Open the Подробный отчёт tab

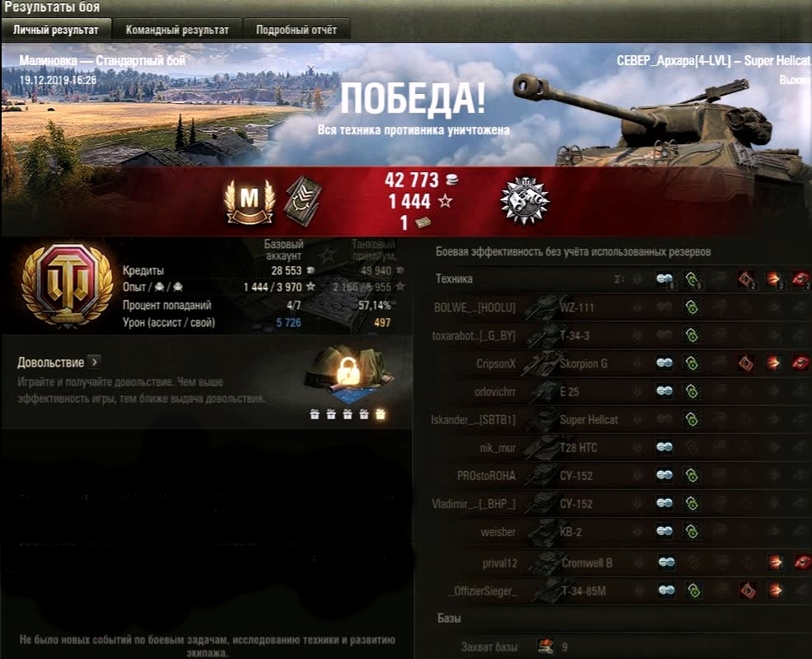pos(296,30)
